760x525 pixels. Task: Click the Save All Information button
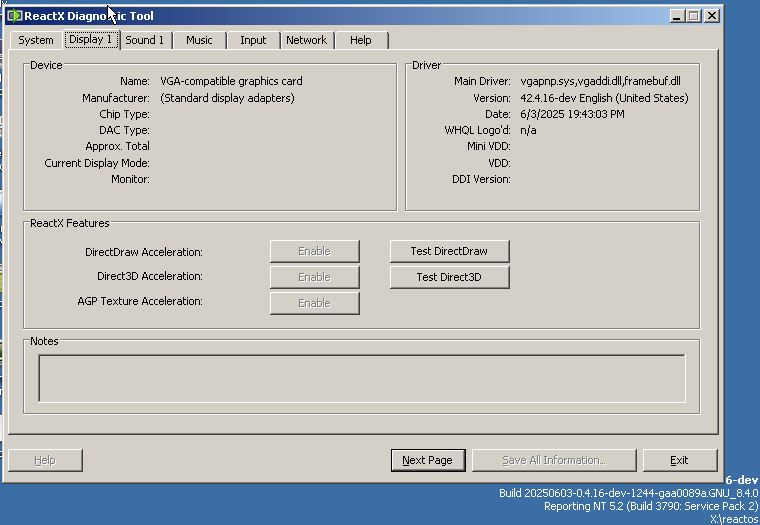(x=554, y=460)
